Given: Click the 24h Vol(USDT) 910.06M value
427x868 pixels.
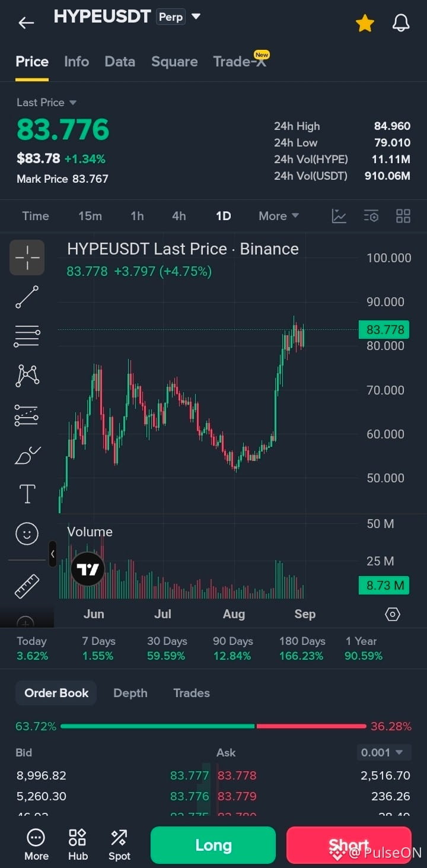Looking at the screenshot, I should (x=387, y=176).
